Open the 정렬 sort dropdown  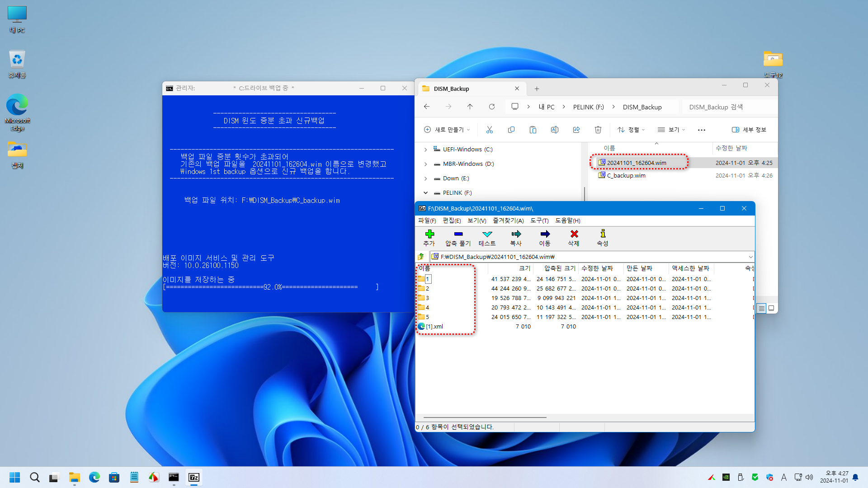631,130
